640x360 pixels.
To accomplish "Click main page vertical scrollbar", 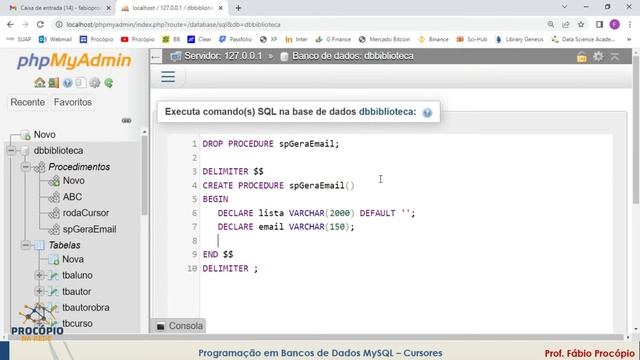I will (x=636, y=129).
